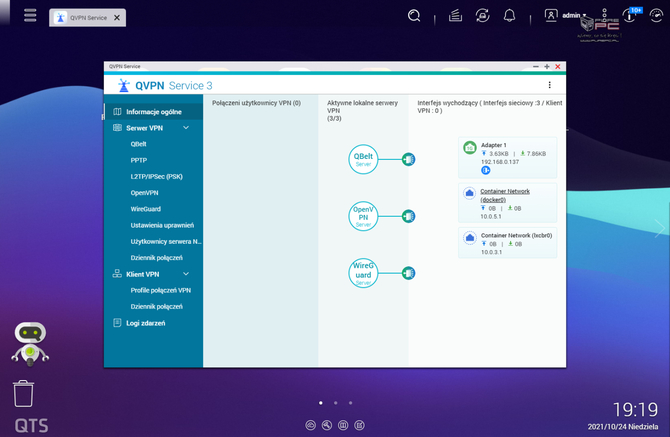This screenshot has height=437, width=670.
Task: Click the Container Network (lxcbr0) icon
Action: pyautogui.click(x=470, y=238)
